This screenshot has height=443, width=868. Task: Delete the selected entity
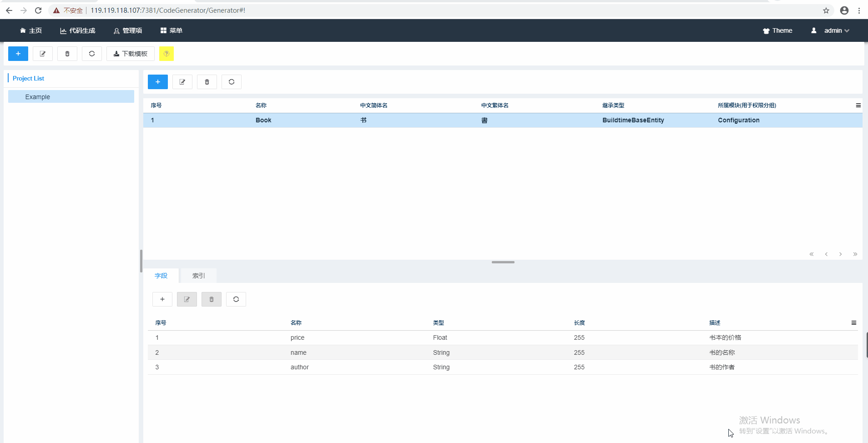point(207,82)
